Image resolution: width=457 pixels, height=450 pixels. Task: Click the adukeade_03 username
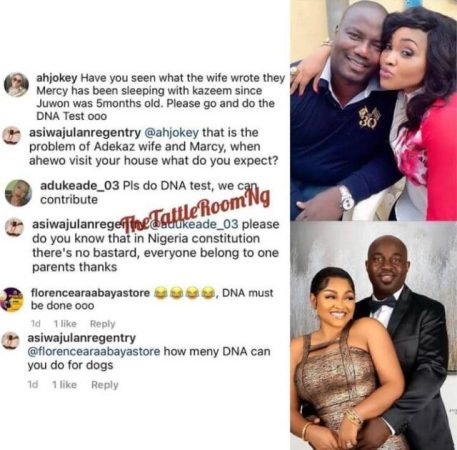79,186
